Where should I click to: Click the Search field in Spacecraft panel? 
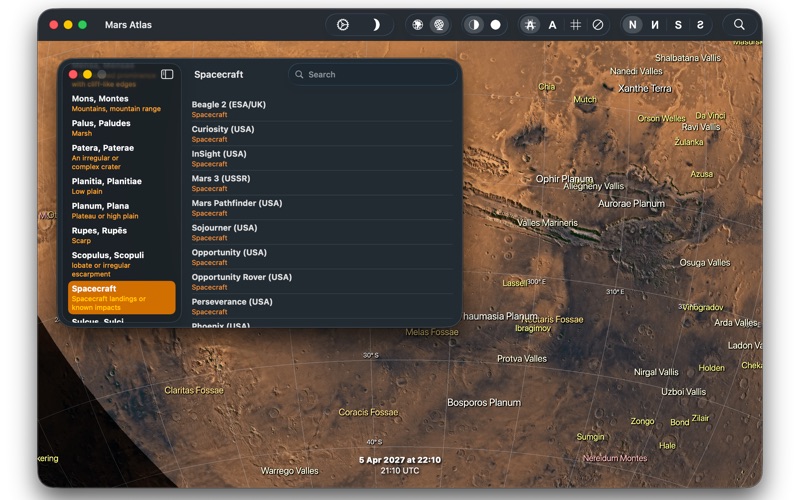[x=372, y=74]
